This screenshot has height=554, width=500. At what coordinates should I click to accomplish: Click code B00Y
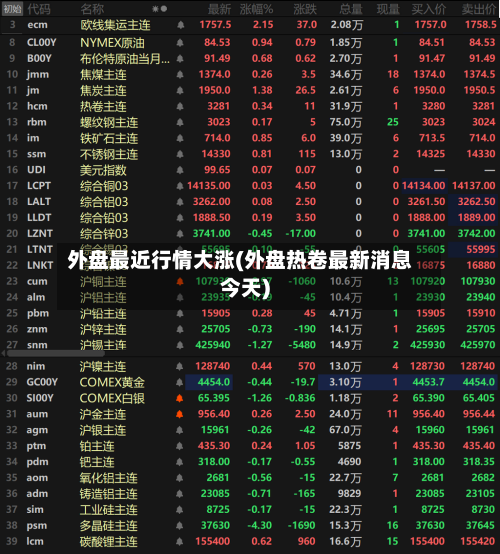tap(39, 59)
